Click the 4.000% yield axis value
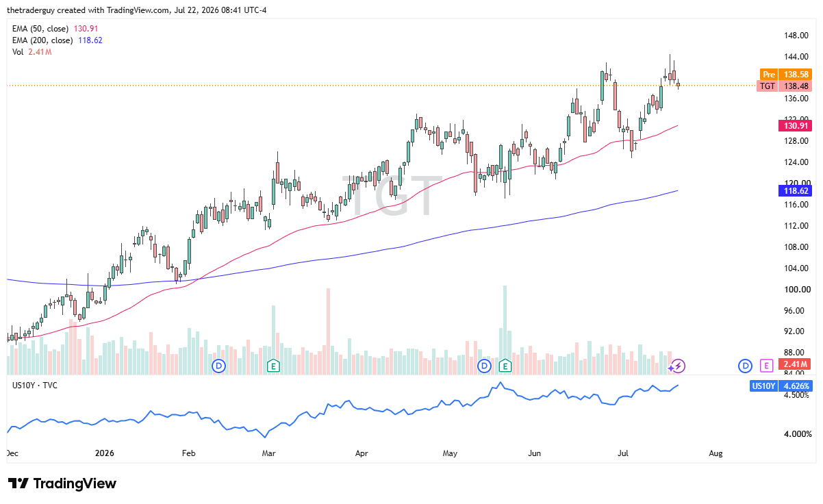The image size is (823, 504). tap(797, 434)
